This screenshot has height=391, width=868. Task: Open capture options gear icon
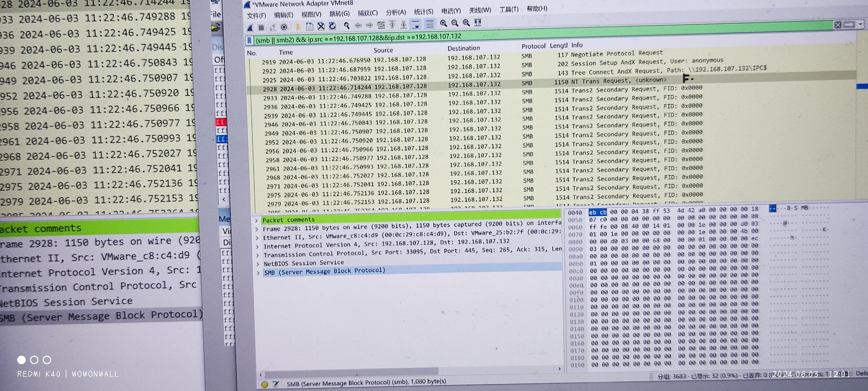(284, 27)
